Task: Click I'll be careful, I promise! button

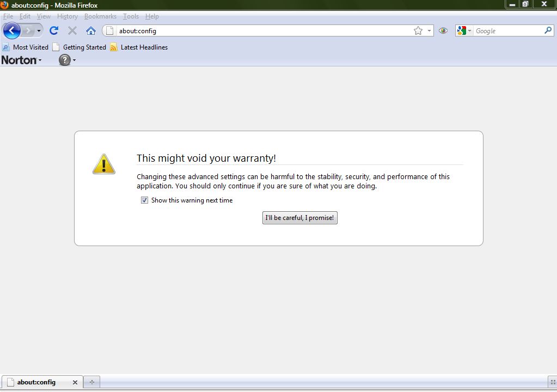Action: click(300, 218)
